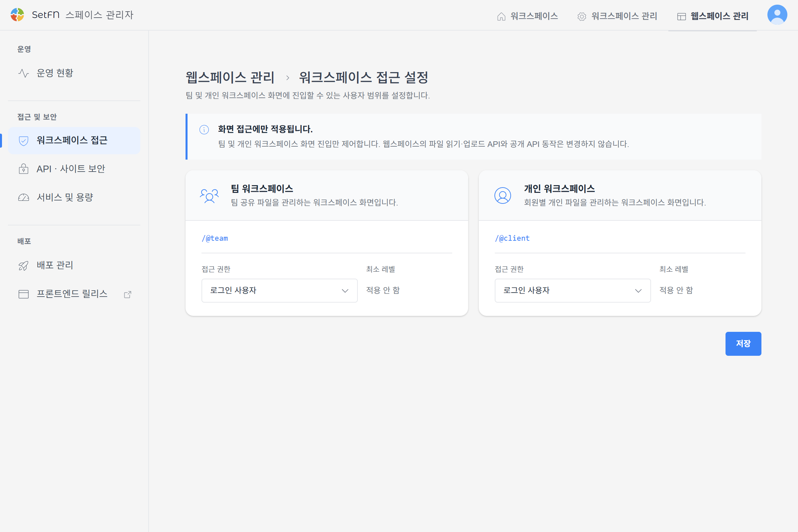
Task: Click the 저장 button
Action: point(743,344)
